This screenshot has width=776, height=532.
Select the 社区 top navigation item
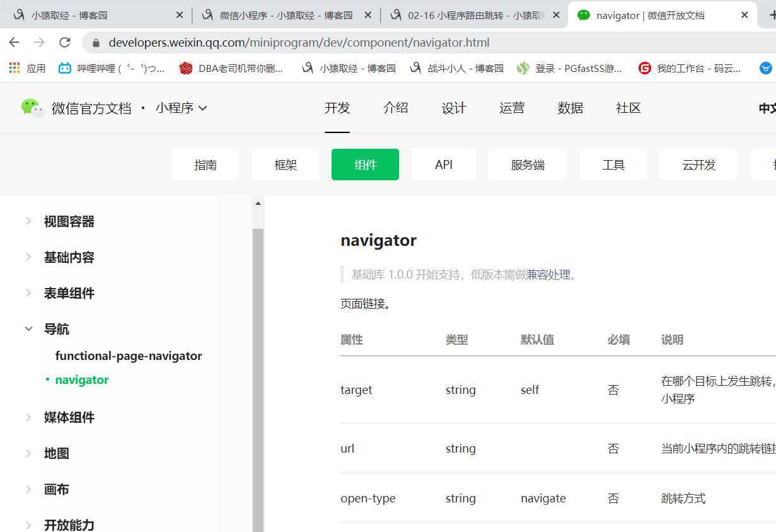628,108
